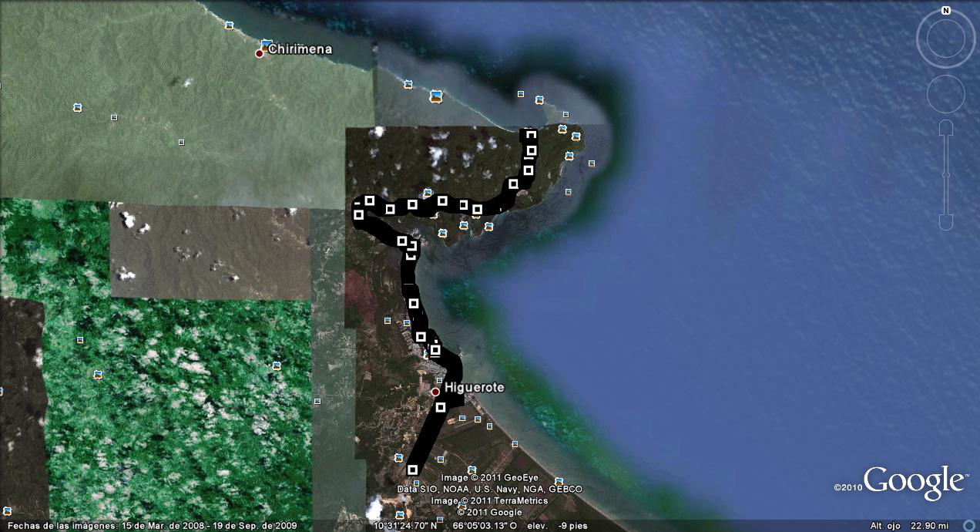
Task: Click the N north indicator on the compass
Action: coord(946,11)
